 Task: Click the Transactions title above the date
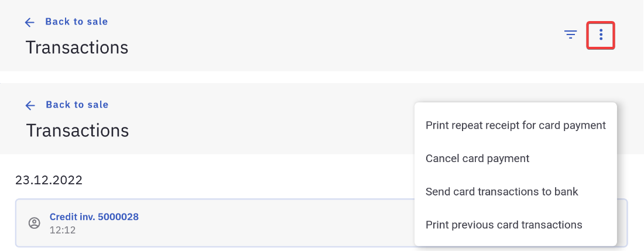pyautogui.click(x=77, y=130)
